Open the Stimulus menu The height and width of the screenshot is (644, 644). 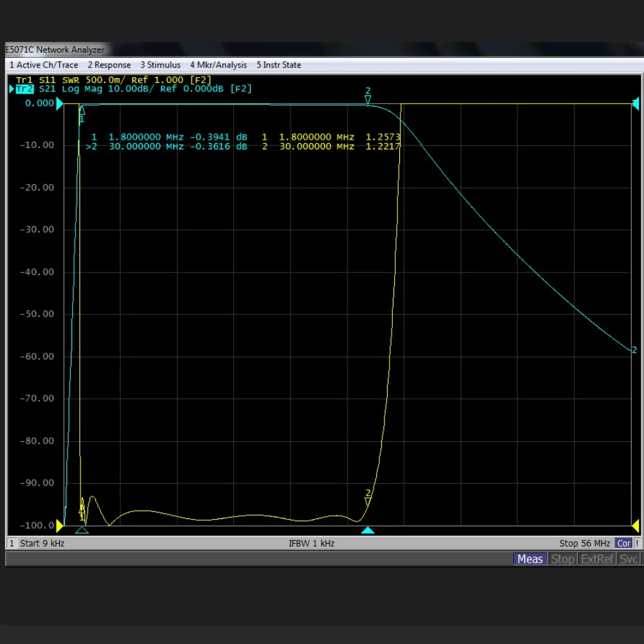(x=160, y=65)
